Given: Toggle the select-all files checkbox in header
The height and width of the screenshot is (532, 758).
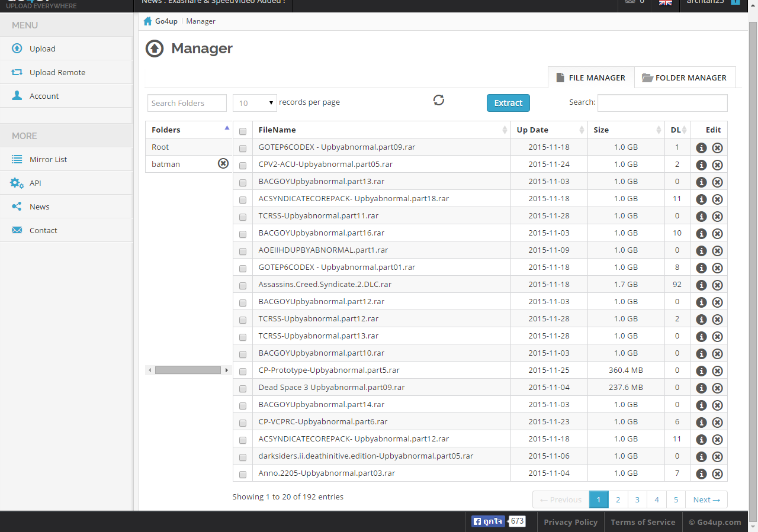Looking at the screenshot, I should click(243, 131).
